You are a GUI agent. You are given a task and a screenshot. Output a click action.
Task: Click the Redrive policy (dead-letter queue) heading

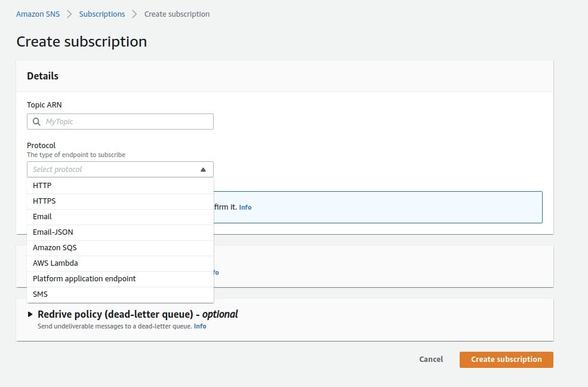point(138,314)
